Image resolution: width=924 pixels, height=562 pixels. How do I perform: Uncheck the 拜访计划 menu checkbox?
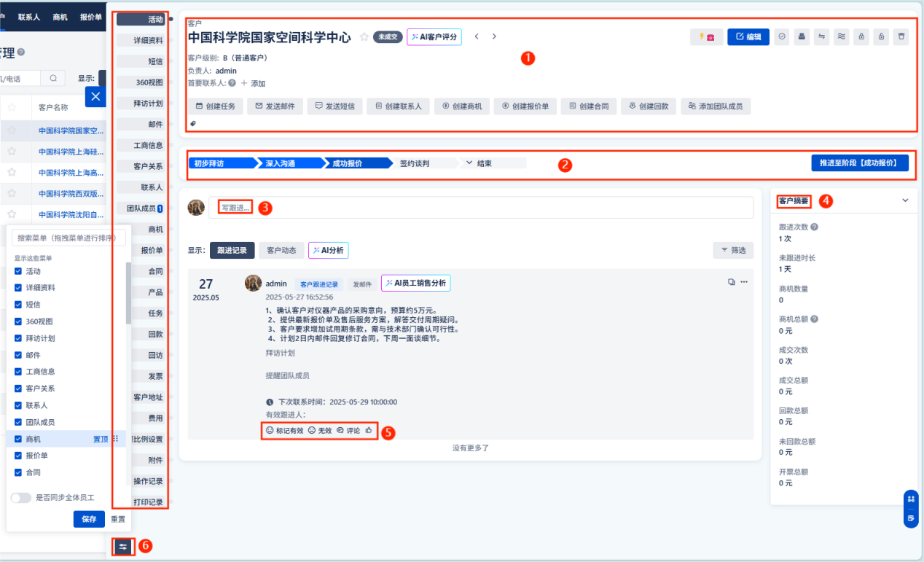pos(18,338)
